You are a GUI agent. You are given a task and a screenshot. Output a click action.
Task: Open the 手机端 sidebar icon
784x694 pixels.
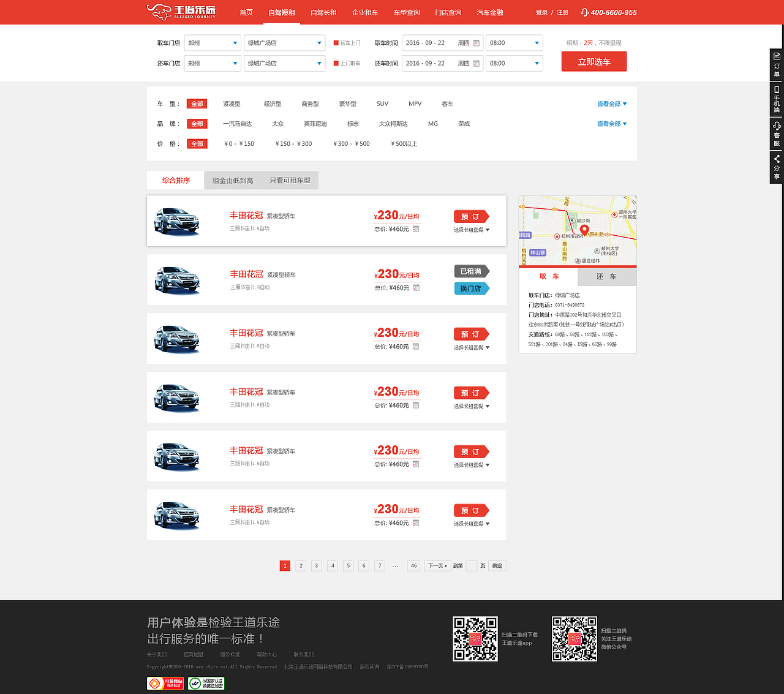coord(777,99)
